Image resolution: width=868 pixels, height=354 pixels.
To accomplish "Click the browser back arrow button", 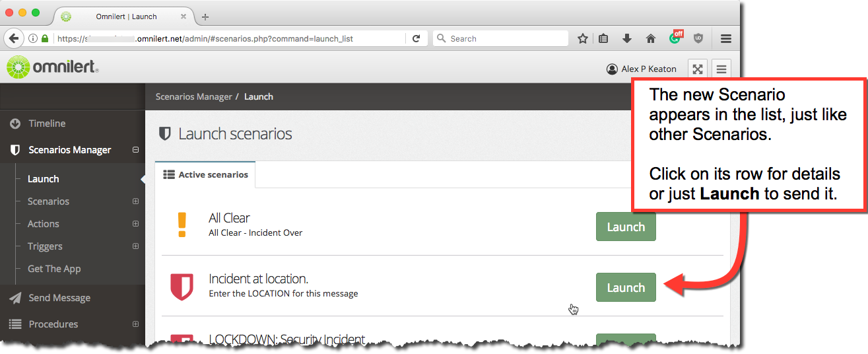I will [x=14, y=38].
